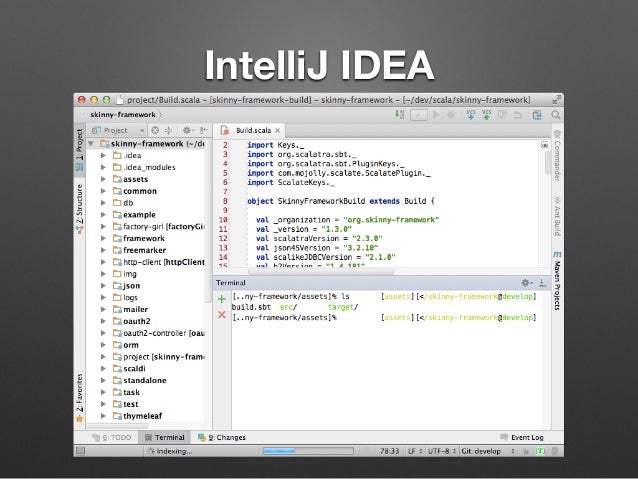The height and width of the screenshot is (479, 638).
Task: Click the green [T] status bar icon
Action: (x=540, y=451)
